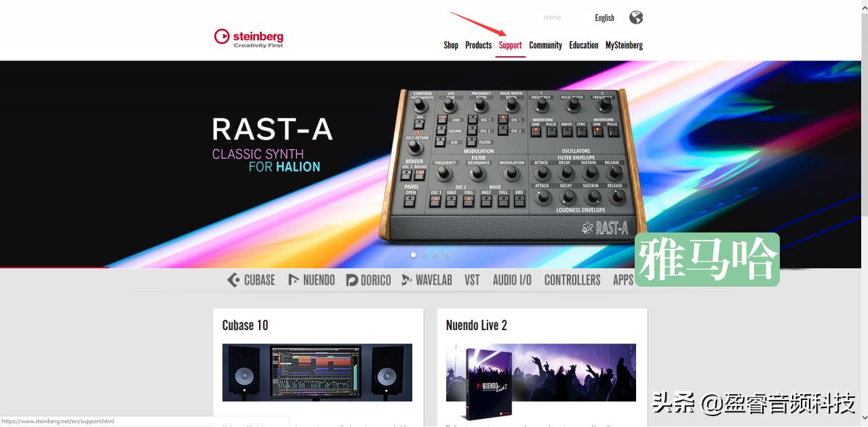
Task: Open the Community menu
Action: click(x=545, y=45)
